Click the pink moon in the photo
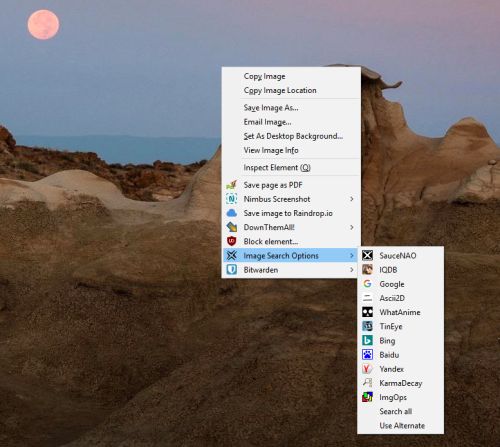This screenshot has width=500, height=447. pos(43,25)
